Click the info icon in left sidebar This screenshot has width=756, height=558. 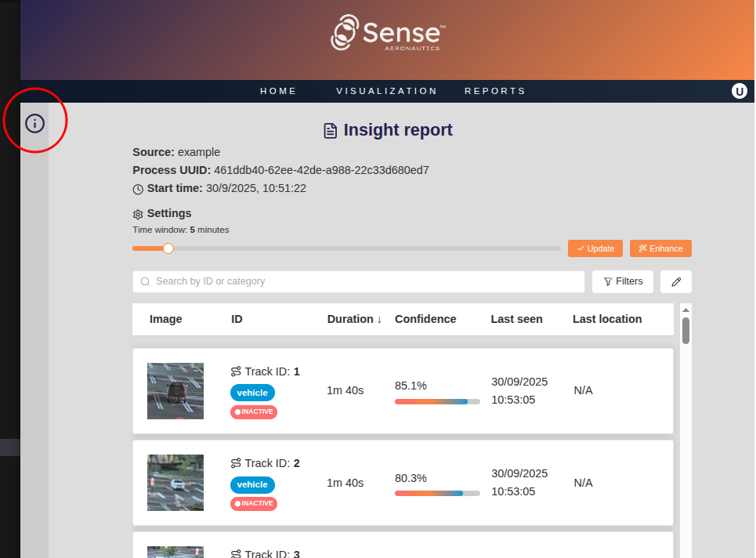pos(35,123)
